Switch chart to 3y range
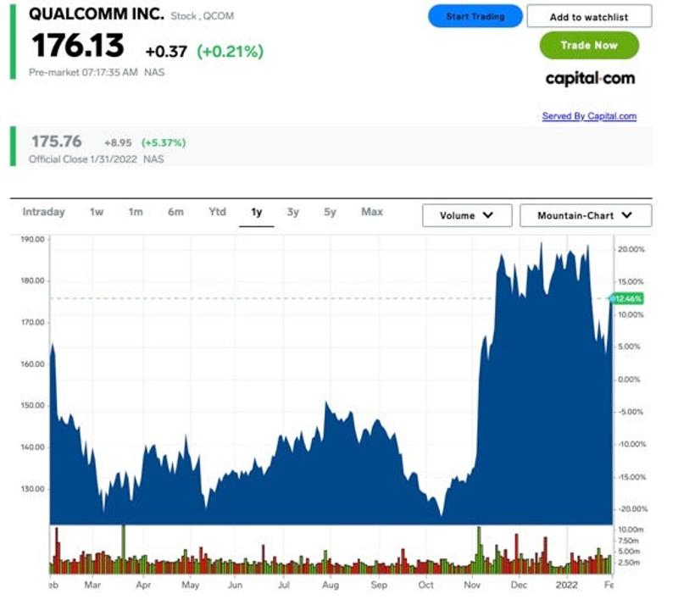 click(292, 212)
